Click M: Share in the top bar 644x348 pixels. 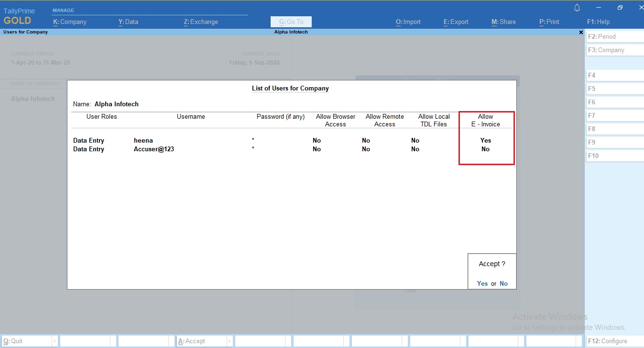click(503, 22)
